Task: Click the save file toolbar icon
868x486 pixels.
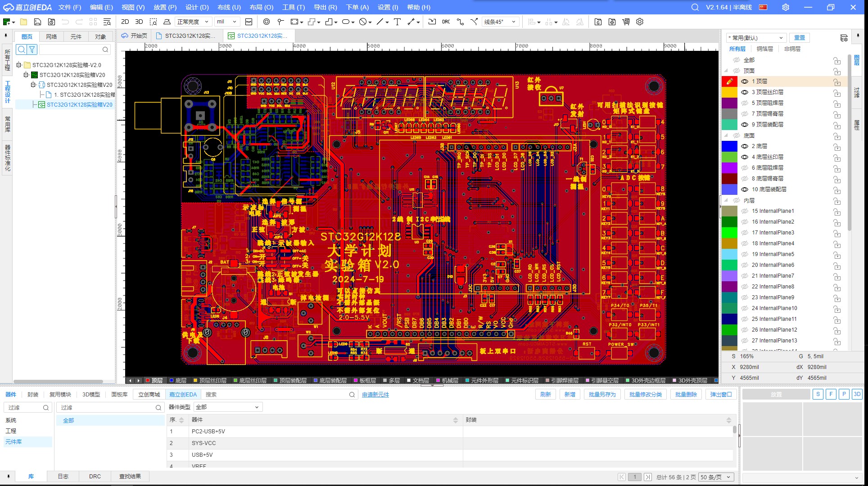Action: tap(38, 22)
